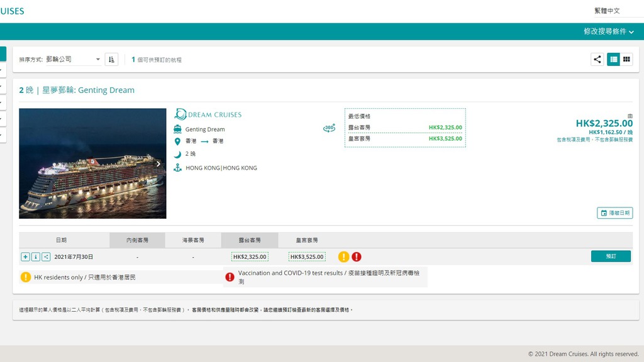Click the 露台客房 lowest price row in summary box
Viewport: 644px width, 362px height.
pyautogui.click(x=405, y=128)
